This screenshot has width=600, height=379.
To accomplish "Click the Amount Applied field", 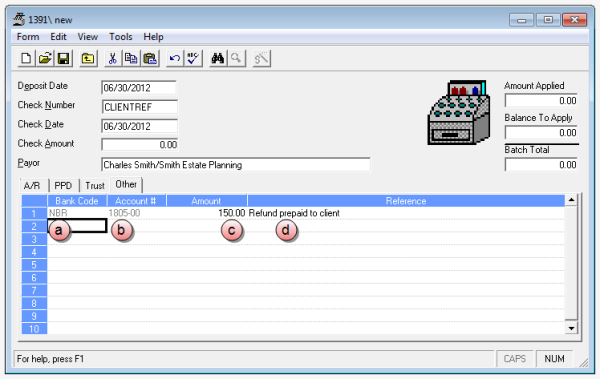I will pos(541,101).
